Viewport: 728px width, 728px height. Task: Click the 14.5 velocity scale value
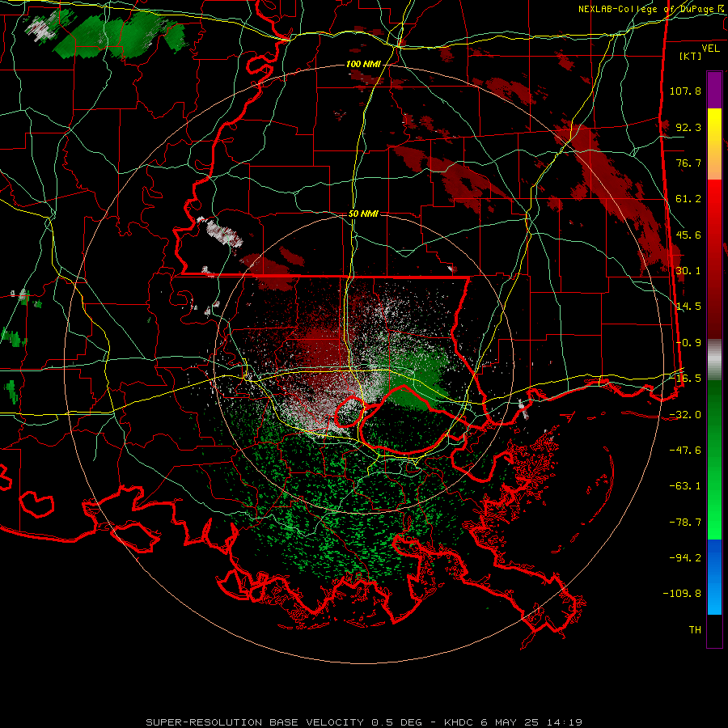688,307
